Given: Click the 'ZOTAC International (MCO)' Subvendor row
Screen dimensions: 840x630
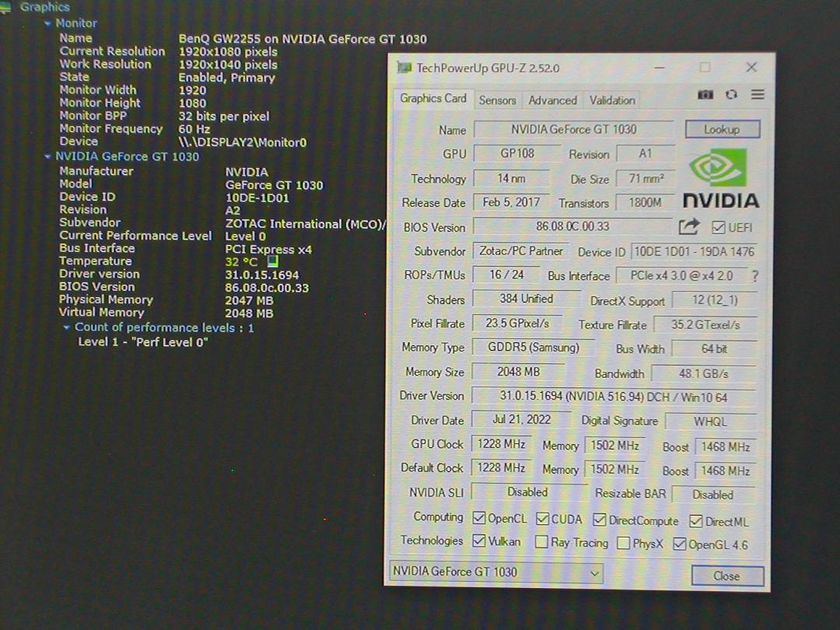Looking at the screenshot, I should 222,223.
